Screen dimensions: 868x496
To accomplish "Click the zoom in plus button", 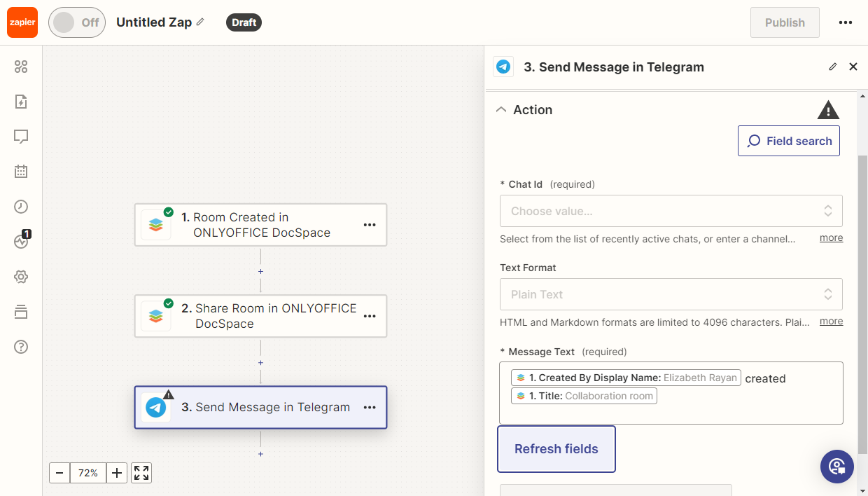I will [117, 473].
